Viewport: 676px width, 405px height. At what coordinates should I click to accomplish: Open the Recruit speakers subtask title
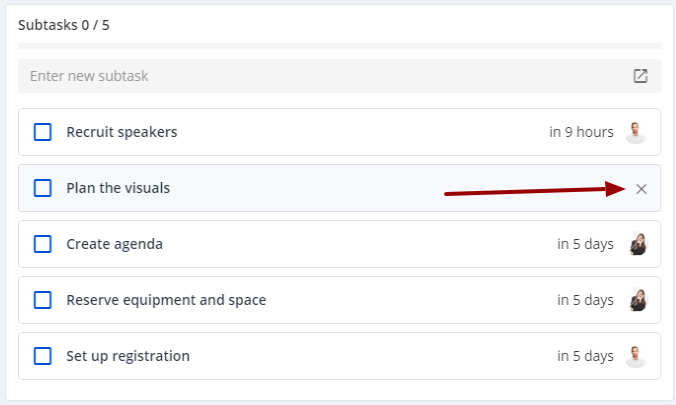pos(122,132)
